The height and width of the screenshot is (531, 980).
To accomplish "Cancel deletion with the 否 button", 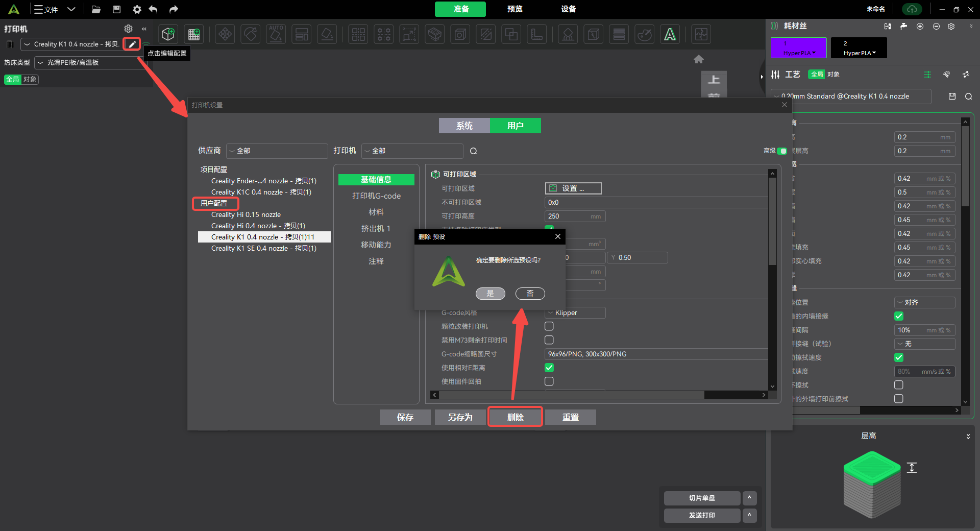I will [x=530, y=294].
